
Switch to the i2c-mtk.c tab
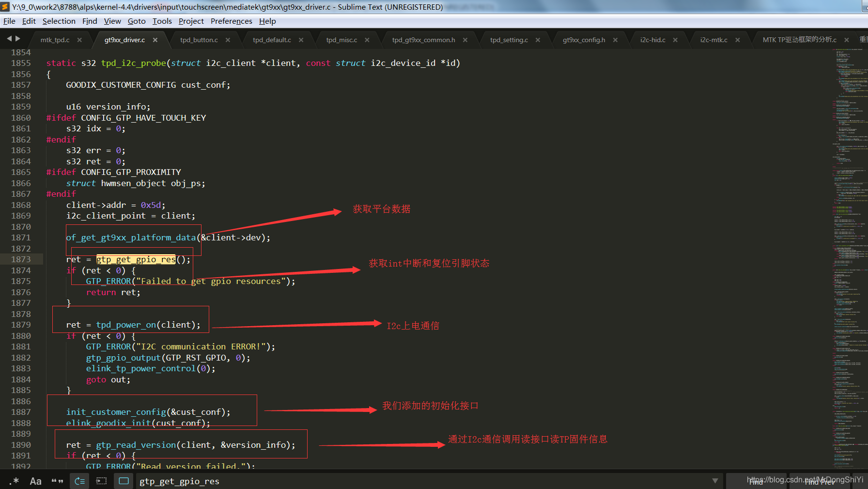713,40
